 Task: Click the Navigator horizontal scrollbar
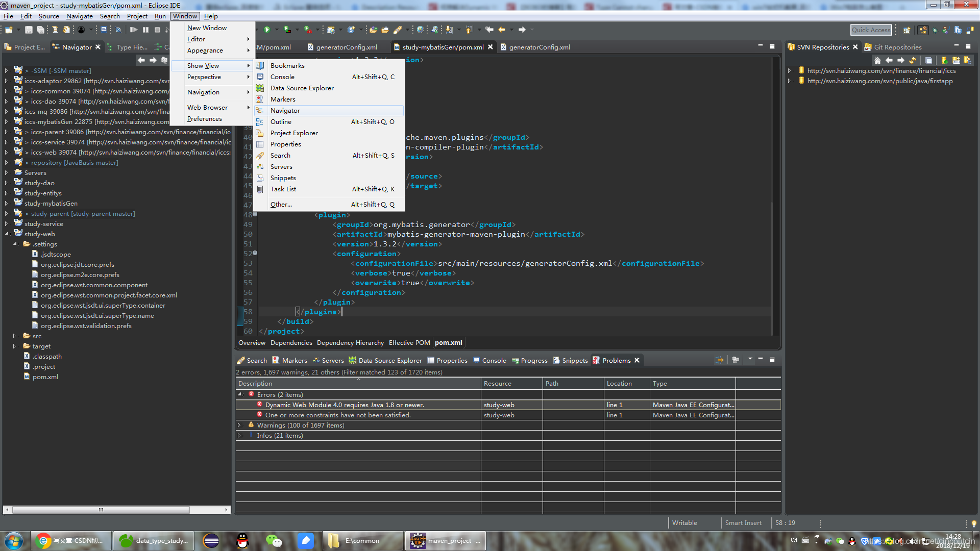(x=101, y=510)
